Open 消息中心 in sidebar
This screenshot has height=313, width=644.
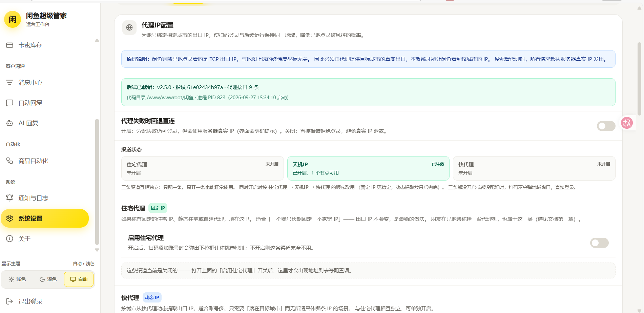point(45,83)
